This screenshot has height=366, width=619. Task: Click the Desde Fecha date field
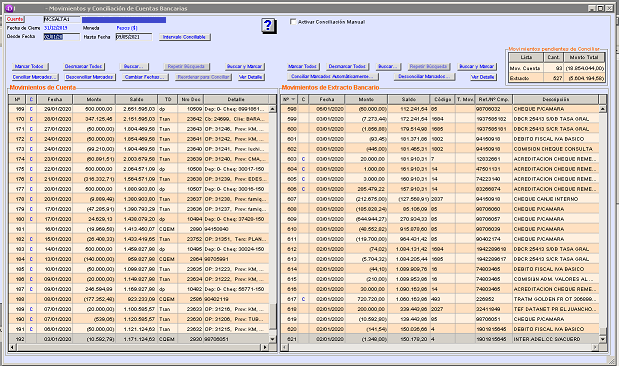tap(61, 37)
